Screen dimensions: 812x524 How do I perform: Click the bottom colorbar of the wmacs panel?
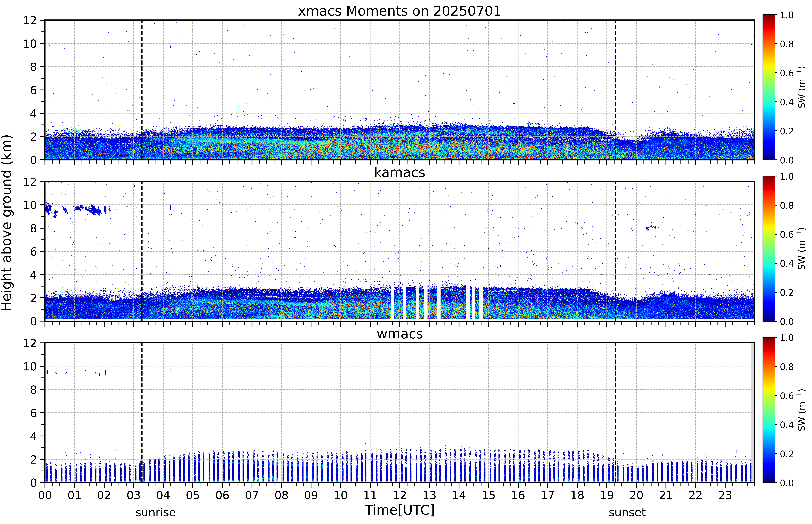(x=769, y=410)
